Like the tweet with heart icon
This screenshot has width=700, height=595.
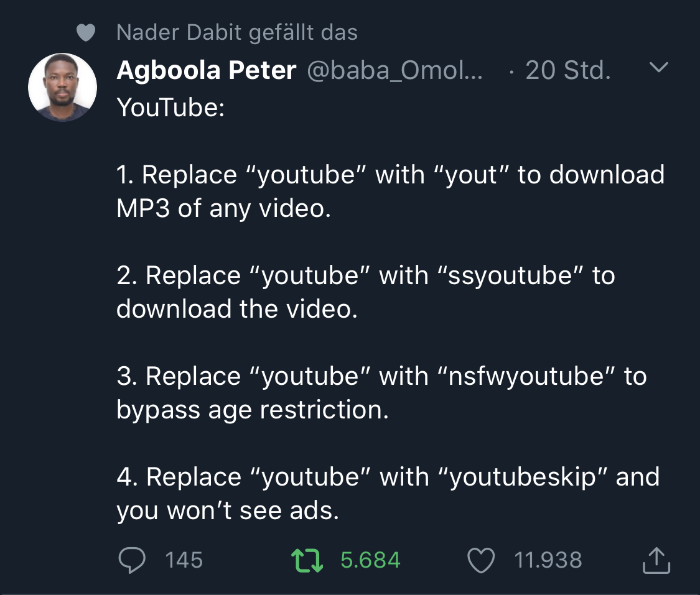pos(481,560)
